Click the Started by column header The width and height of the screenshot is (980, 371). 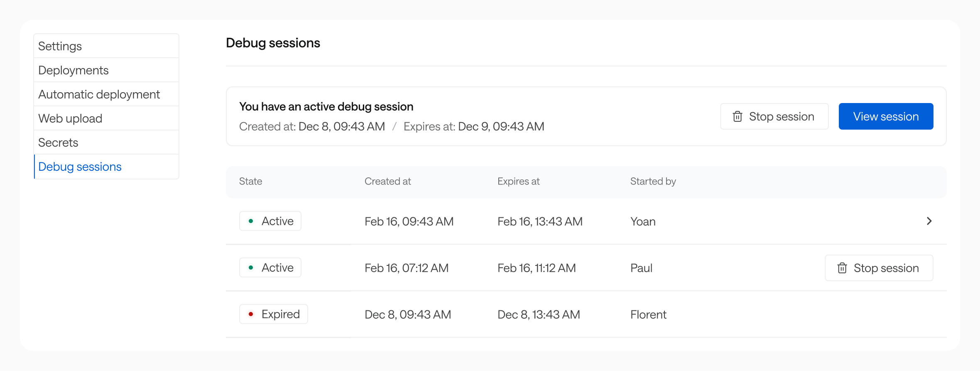tap(653, 182)
